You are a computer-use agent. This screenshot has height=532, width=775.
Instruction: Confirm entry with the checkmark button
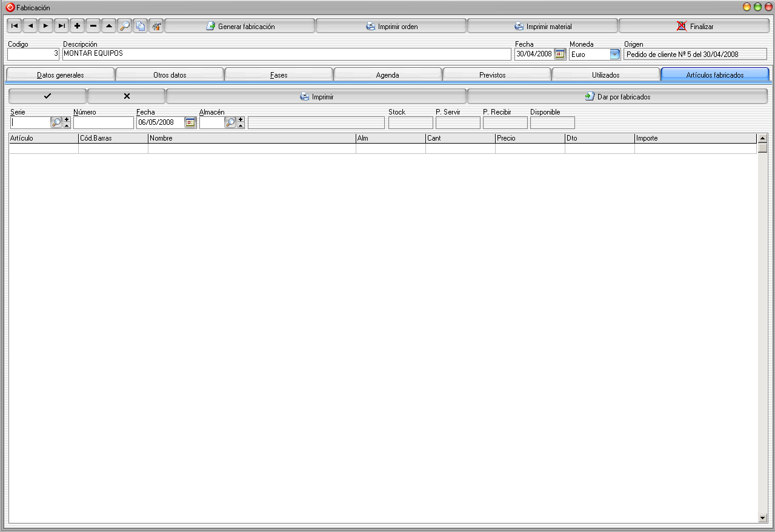[x=48, y=96]
